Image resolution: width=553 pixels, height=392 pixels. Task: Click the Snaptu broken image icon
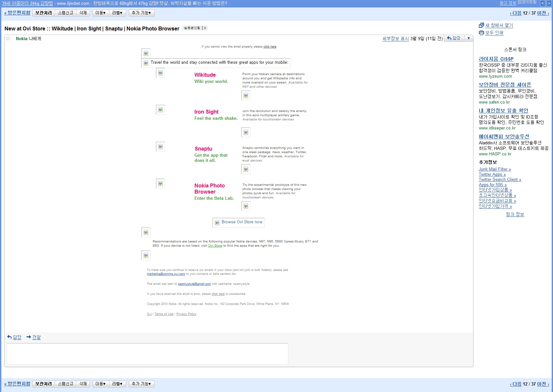pos(160,147)
